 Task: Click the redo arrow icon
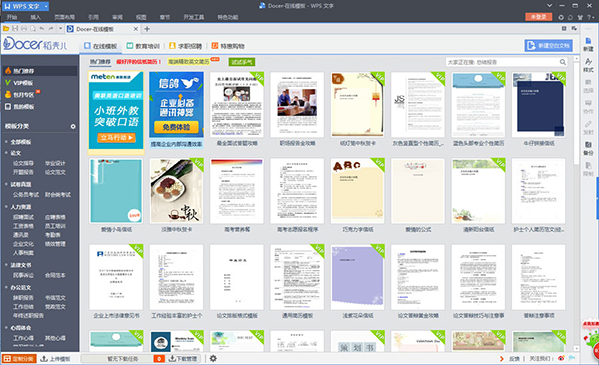point(51,29)
